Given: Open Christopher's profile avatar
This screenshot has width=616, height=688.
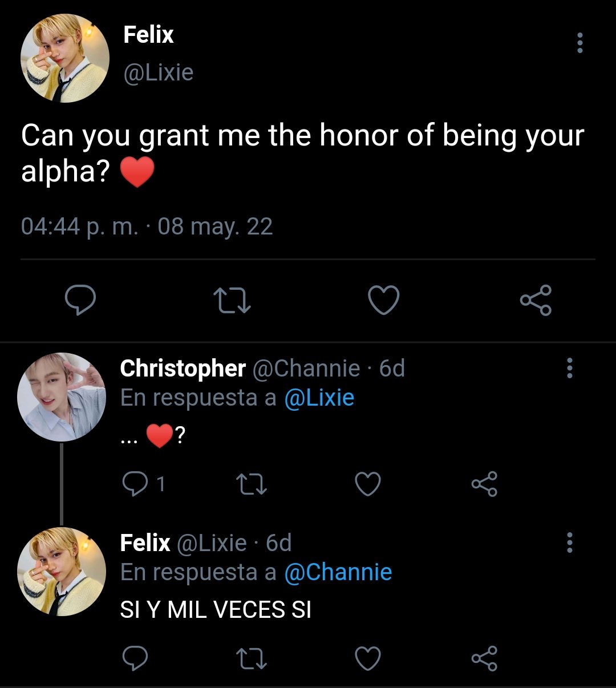Looking at the screenshot, I should pyautogui.click(x=62, y=397).
